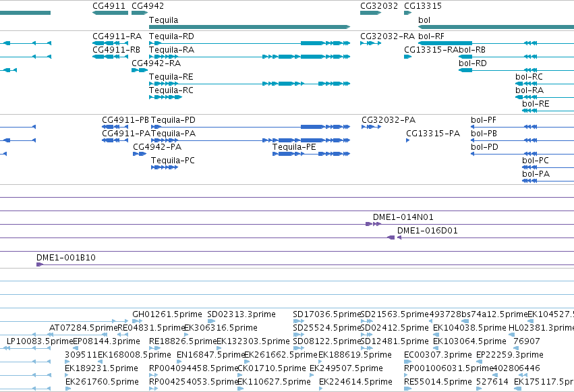Click the SD02412.5prime EST label
This screenshot has width=574, height=392.
coord(395,329)
